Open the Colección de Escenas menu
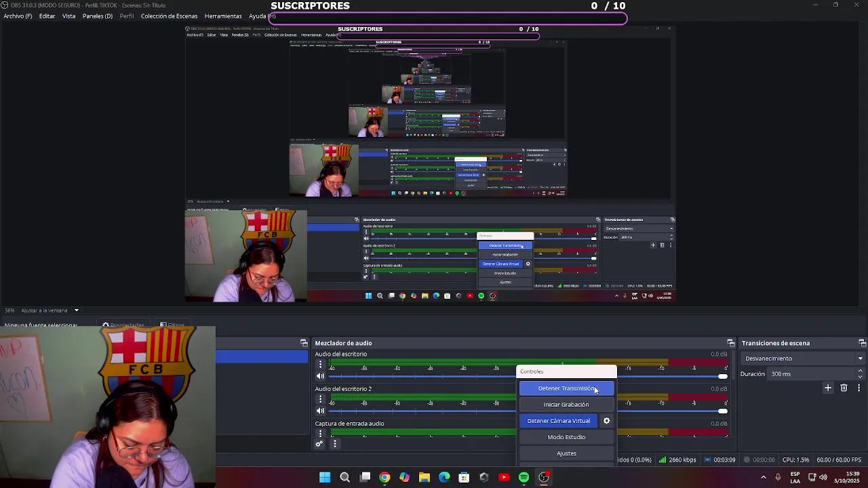The image size is (868, 488). tap(169, 16)
